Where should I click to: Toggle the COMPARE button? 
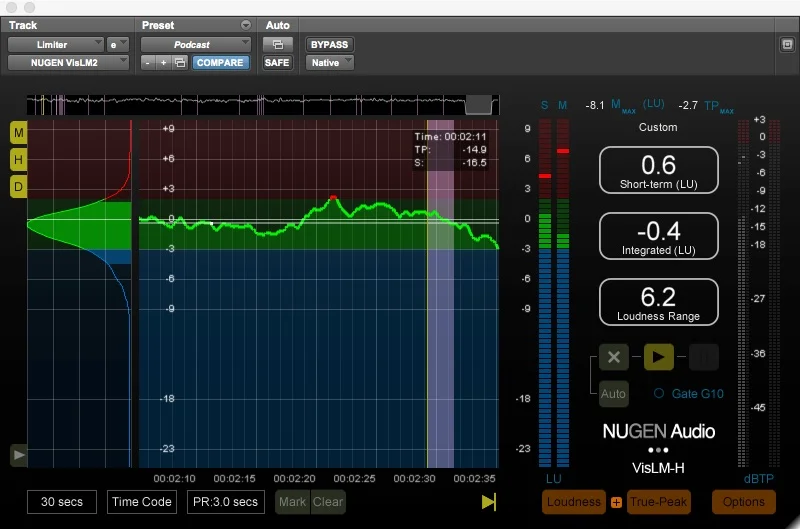pos(220,62)
